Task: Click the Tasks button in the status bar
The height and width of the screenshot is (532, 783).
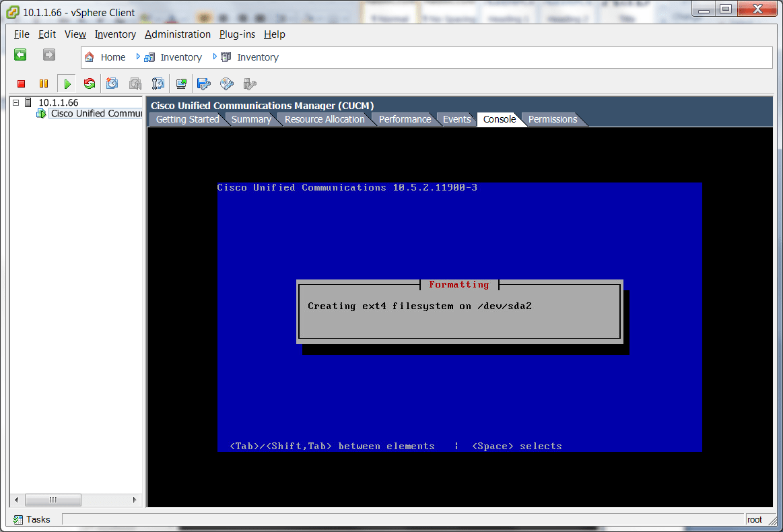Action: point(32,519)
